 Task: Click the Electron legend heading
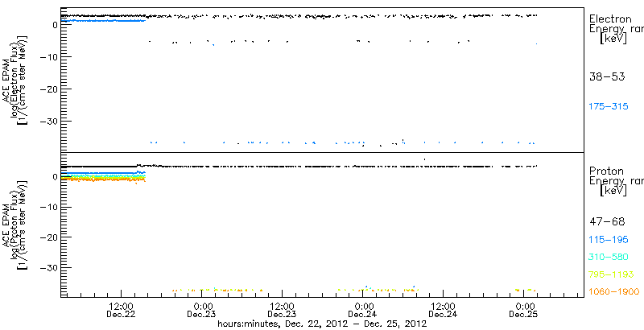coord(610,19)
